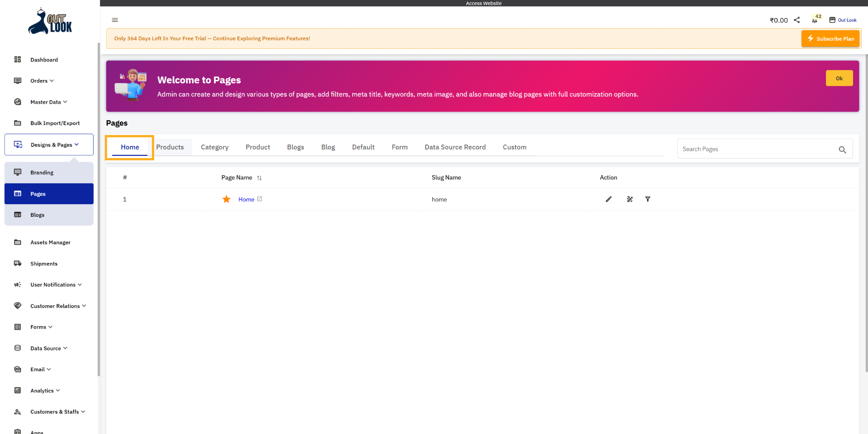This screenshot has height=434, width=868.
Task: Click the share icon in the top bar
Action: (x=797, y=20)
